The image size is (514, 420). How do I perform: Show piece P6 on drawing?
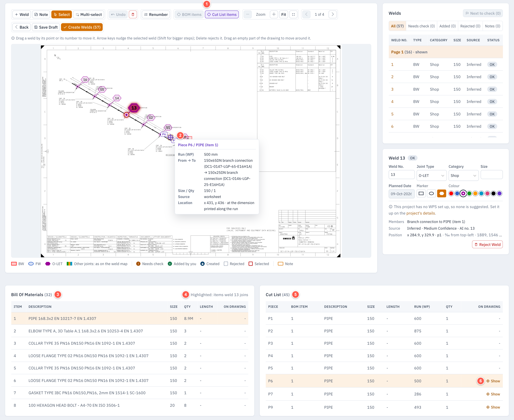coord(493,381)
